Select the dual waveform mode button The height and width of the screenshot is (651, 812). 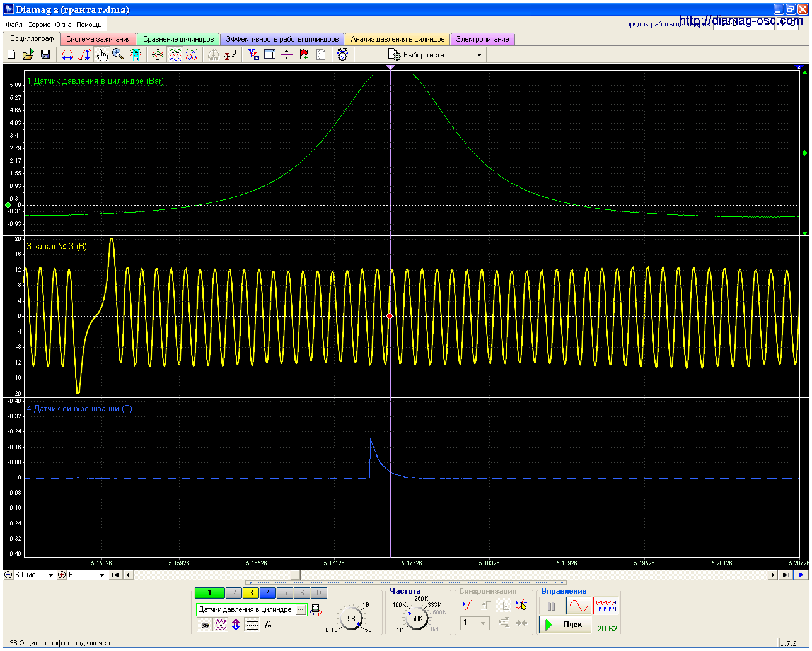606,606
